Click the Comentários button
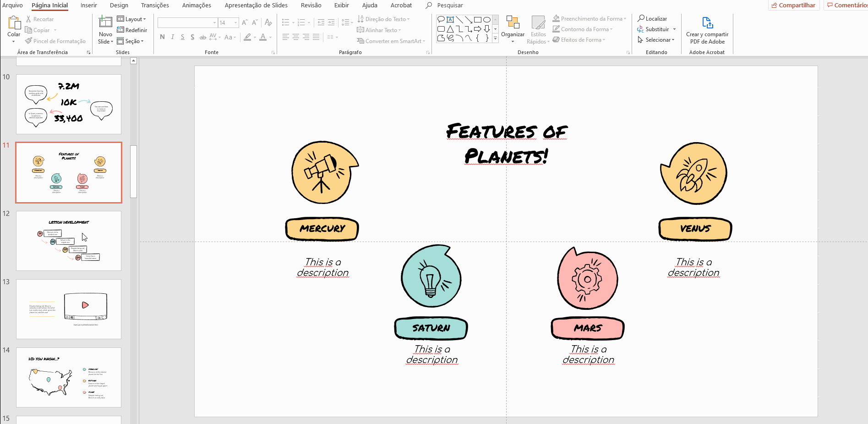This screenshot has width=868, height=424. (x=847, y=6)
